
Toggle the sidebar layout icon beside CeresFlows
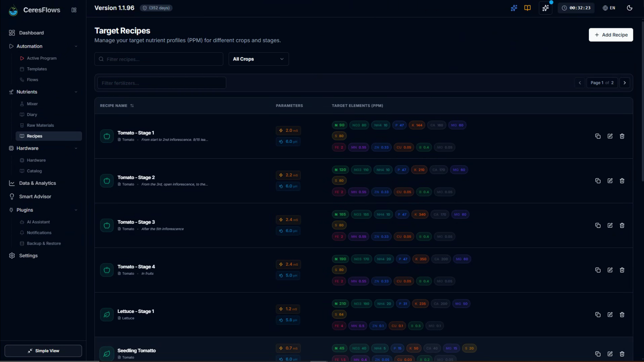tap(74, 10)
